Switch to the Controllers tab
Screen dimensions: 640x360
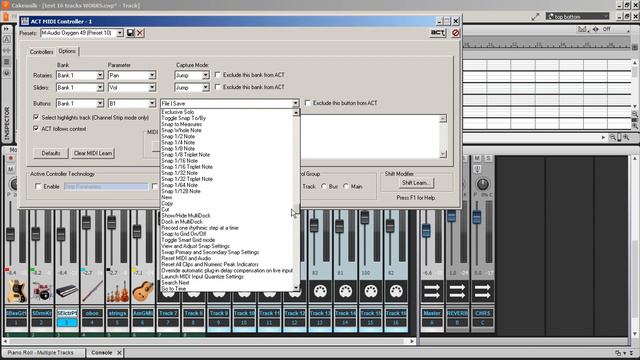pos(41,52)
